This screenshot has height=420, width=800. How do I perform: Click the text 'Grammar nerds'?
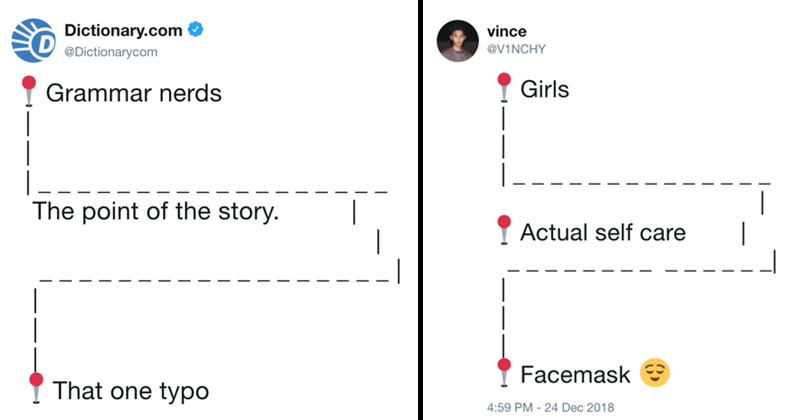click(134, 96)
